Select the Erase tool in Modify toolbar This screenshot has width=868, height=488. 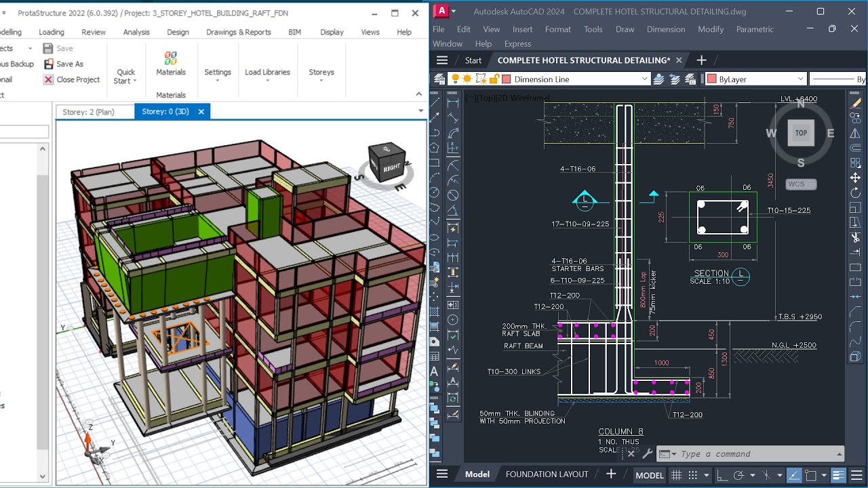click(x=856, y=103)
